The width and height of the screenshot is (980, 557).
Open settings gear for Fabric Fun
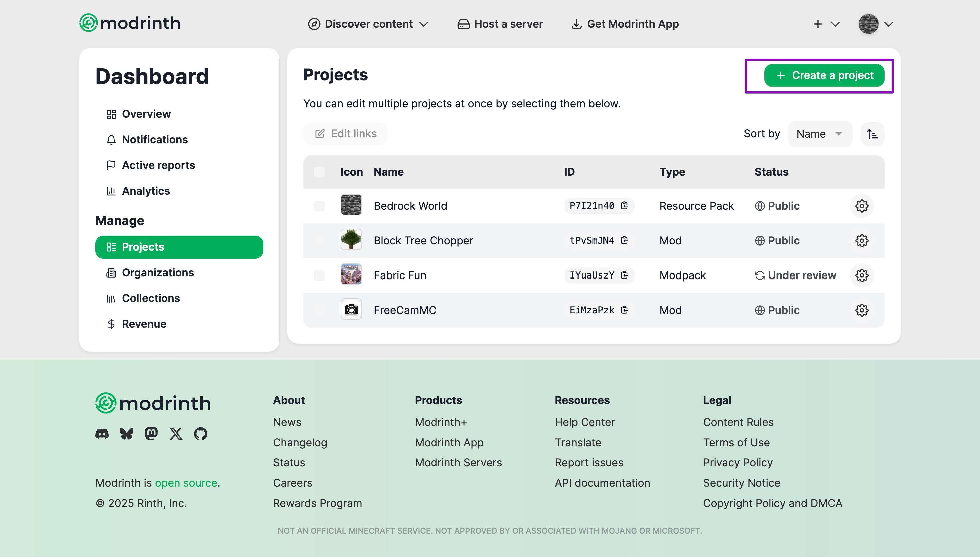(862, 275)
